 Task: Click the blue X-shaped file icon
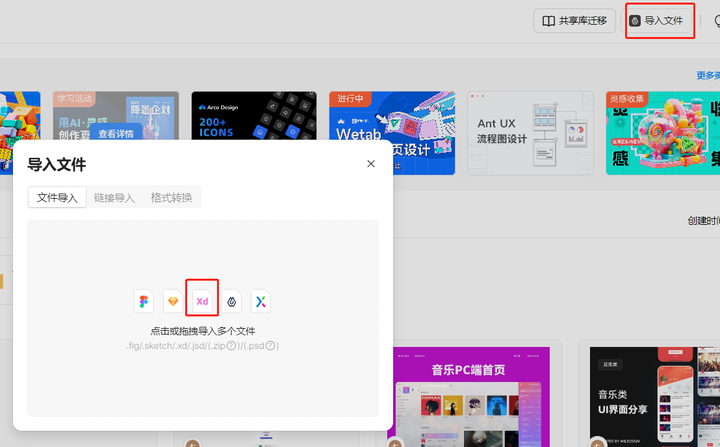click(261, 301)
